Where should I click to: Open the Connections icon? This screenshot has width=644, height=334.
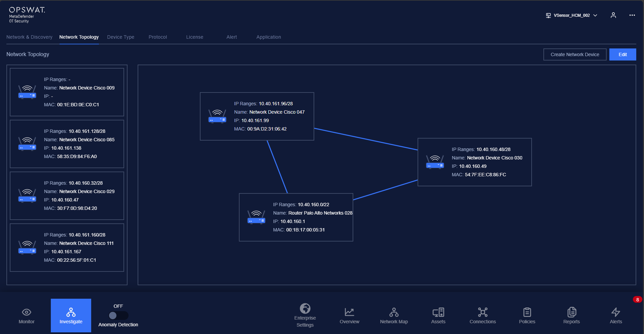click(x=483, y=312)
